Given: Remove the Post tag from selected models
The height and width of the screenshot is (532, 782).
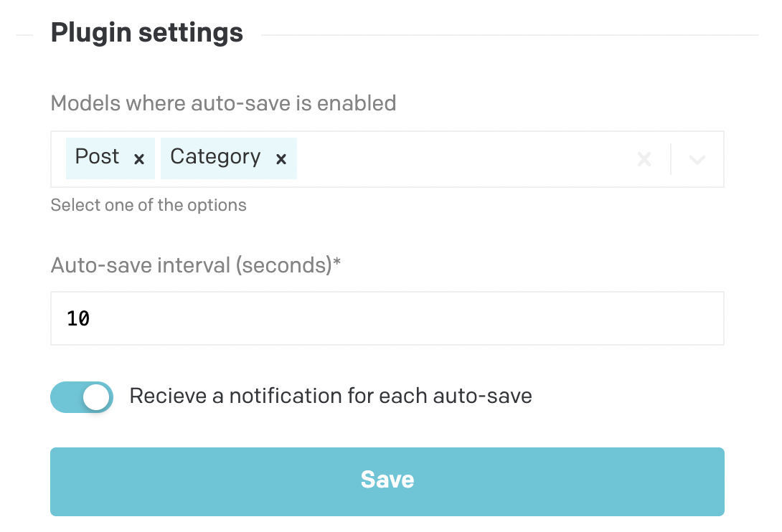Looking at the screenshot, I should 139,159.
